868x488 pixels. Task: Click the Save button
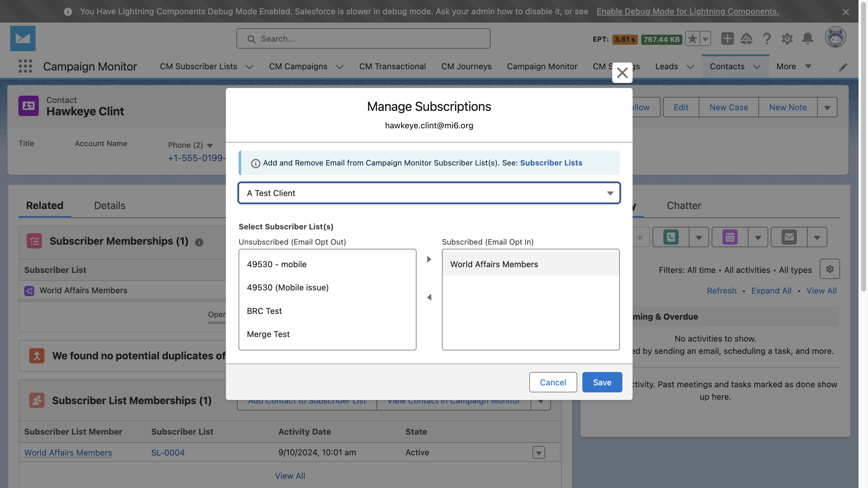tap(602, 382)
